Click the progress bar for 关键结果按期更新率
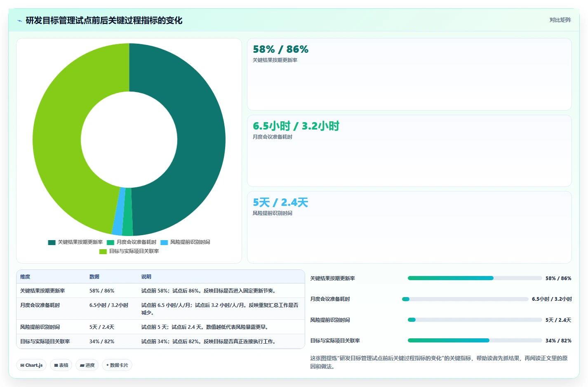The width and height of the screenshot is (588, 387). [x=475, y=278]
